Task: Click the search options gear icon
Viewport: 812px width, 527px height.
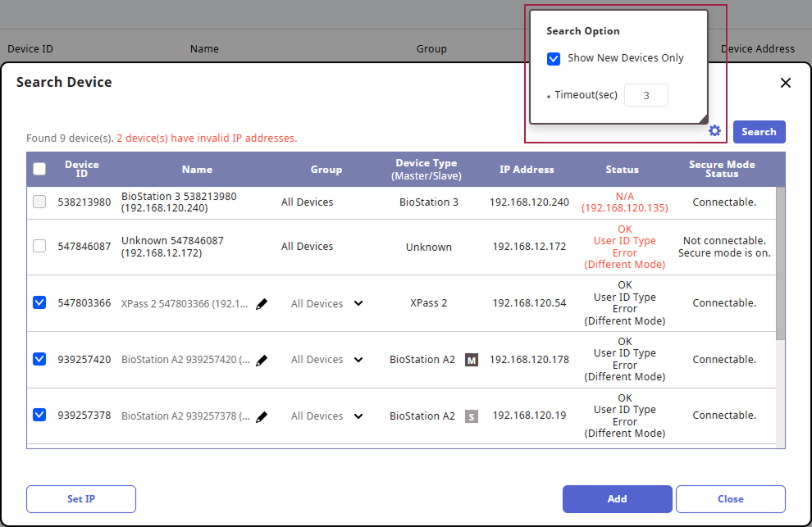Action: [x=714, y=131]
